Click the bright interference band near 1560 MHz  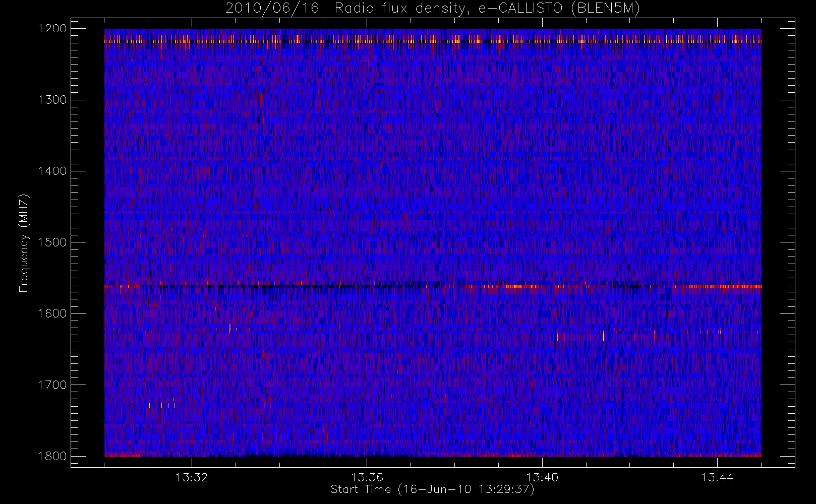click(433, 286)
